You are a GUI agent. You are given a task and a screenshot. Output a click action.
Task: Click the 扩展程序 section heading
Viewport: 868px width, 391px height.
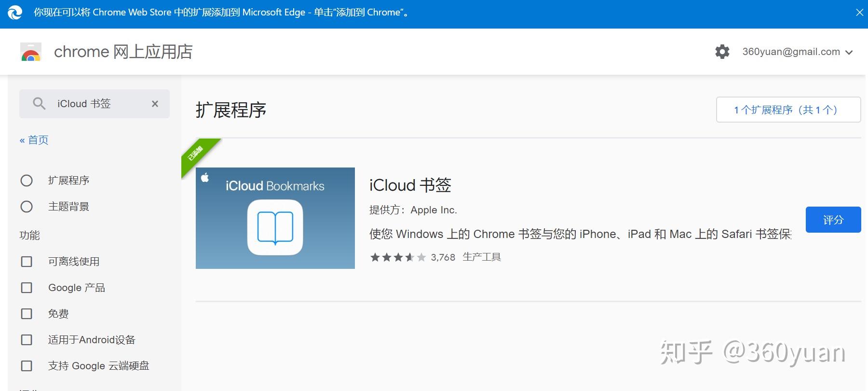point(231,110)
